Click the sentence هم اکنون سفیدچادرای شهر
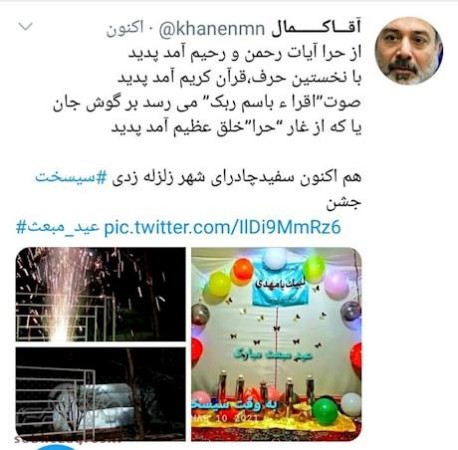 pyautogui.click(x=237, y=177)
